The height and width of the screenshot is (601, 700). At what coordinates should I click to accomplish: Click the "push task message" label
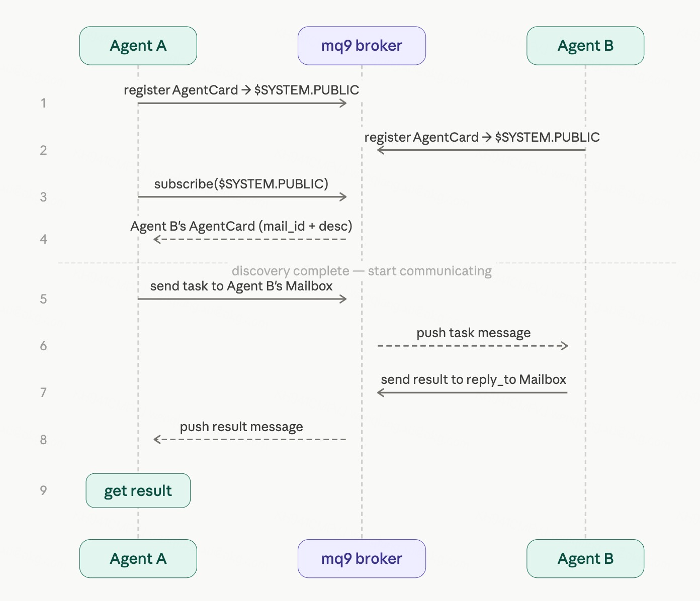click(473, 333)
